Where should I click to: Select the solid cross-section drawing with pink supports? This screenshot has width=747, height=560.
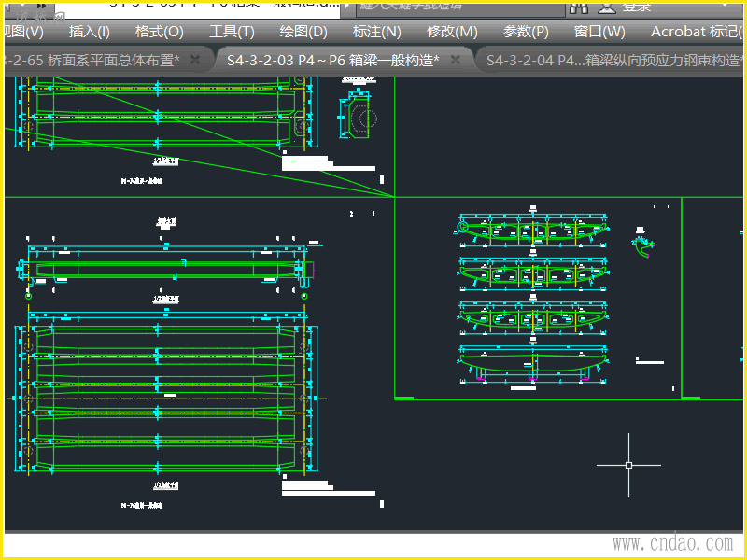(x=532, y=364)
